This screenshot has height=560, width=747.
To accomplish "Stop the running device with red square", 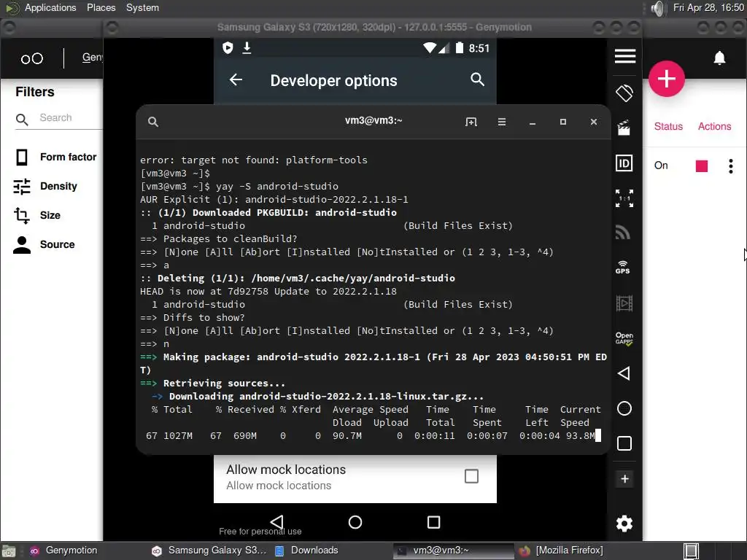I will [701, 166].
